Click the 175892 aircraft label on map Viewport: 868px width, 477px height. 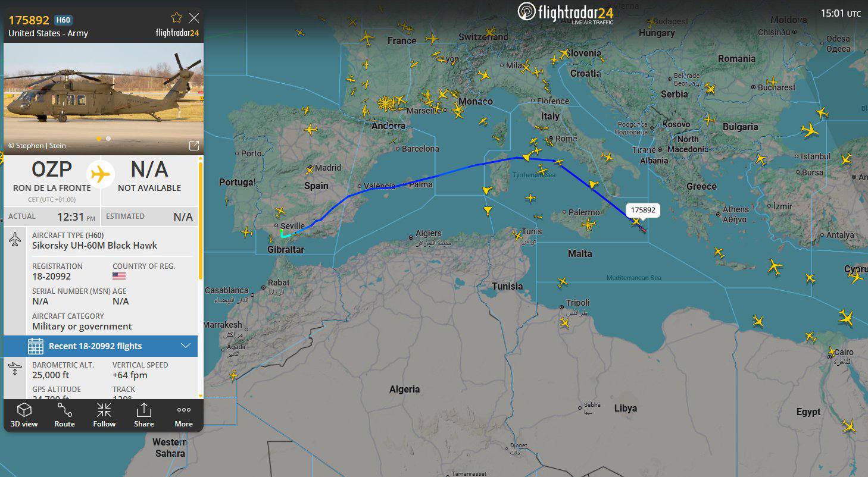pyautogui.click(x=643, y=210)
